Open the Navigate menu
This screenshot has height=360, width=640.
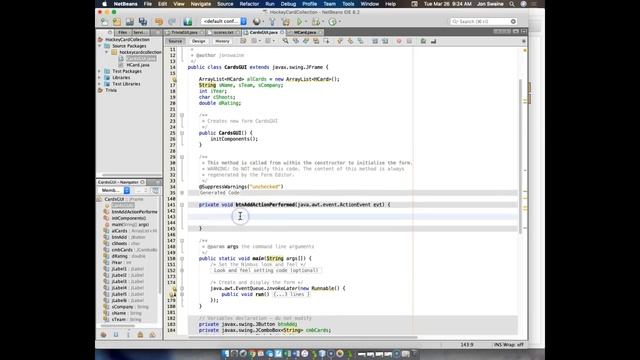coord(201,4)
